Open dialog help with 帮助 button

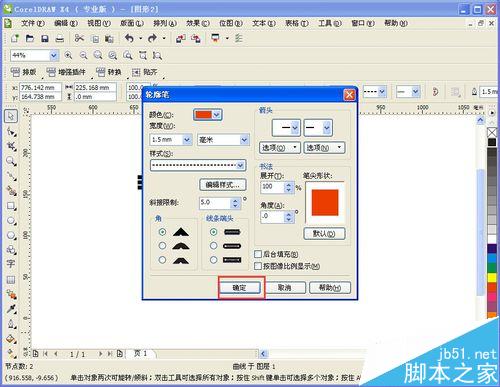(x=330, y=287)
